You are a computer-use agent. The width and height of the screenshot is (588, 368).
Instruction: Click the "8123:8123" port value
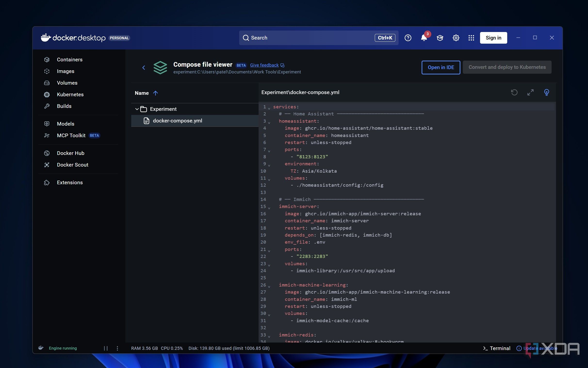312,157
